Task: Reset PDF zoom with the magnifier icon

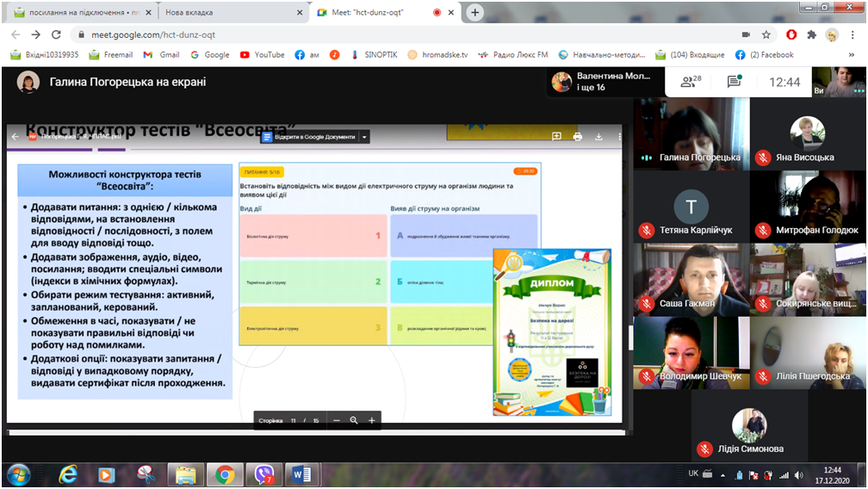Action: 354,420
